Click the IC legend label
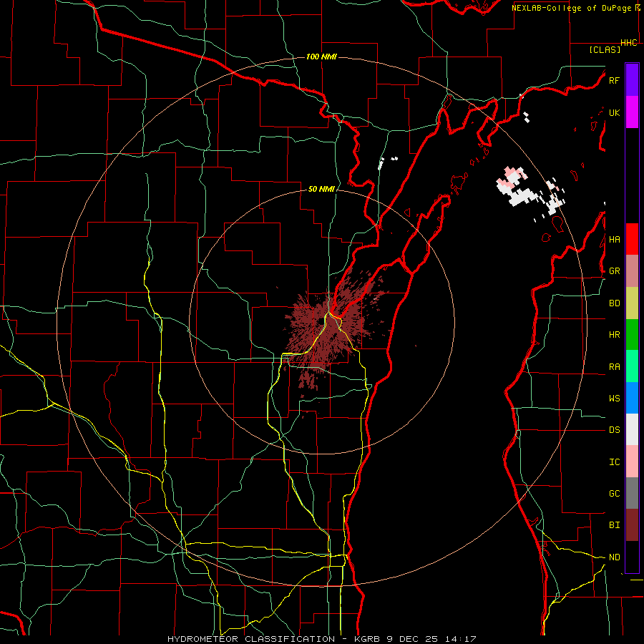This screenshot has height=644, width=644. pyautogui.click(x=614, y=462)
